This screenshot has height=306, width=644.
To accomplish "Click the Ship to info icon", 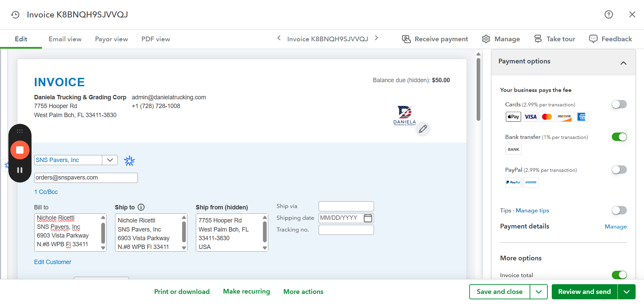I will point(141,207).
